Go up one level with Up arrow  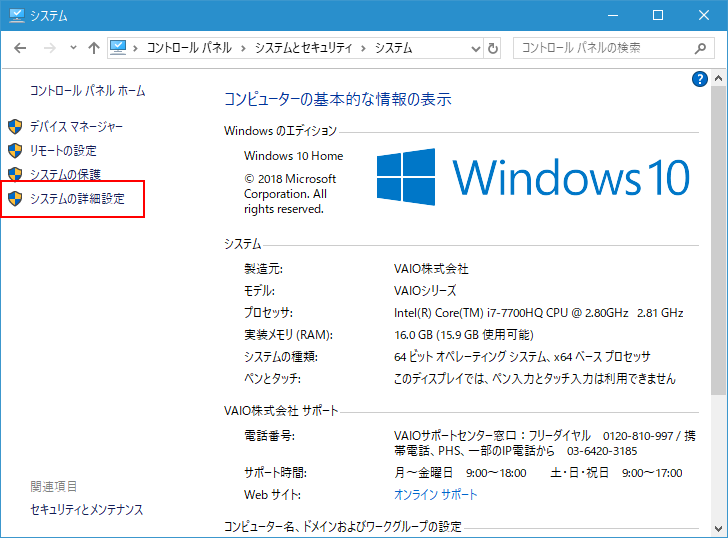[94, 48]
